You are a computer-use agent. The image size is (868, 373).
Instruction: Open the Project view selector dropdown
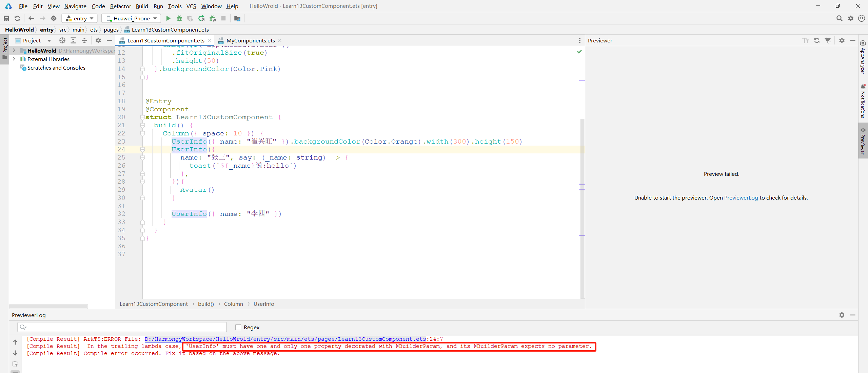[34, 40]
